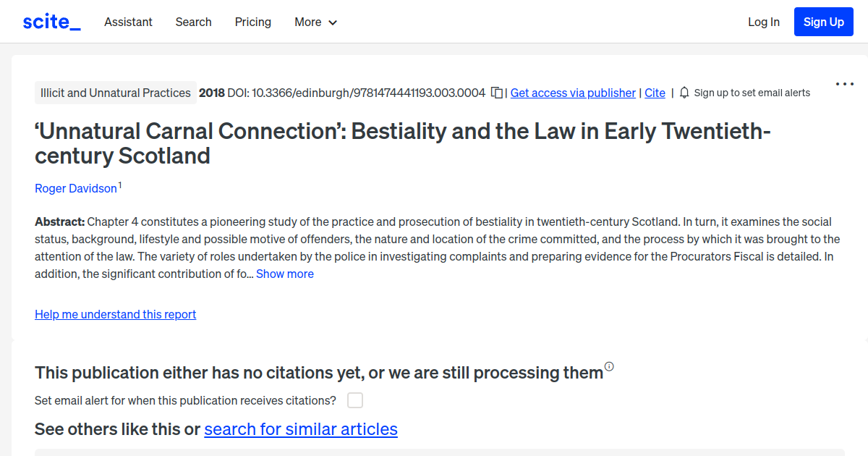Click the scite_ logo in the header
Viewport: 868px width, 456px height.
coord(51,21)
